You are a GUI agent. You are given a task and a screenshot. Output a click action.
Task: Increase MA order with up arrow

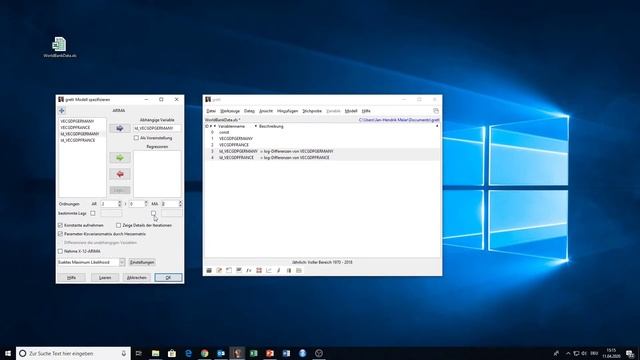tap(180, 202)
